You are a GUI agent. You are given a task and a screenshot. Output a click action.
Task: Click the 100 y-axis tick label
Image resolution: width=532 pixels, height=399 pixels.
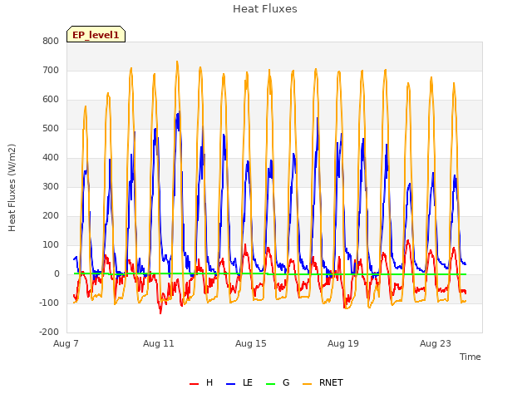(51, 244)
